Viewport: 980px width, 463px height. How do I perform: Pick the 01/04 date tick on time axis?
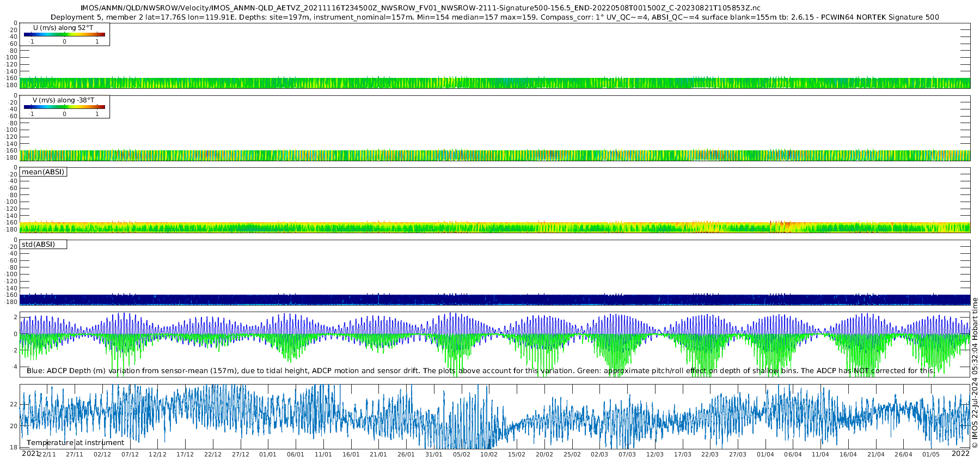765,455
